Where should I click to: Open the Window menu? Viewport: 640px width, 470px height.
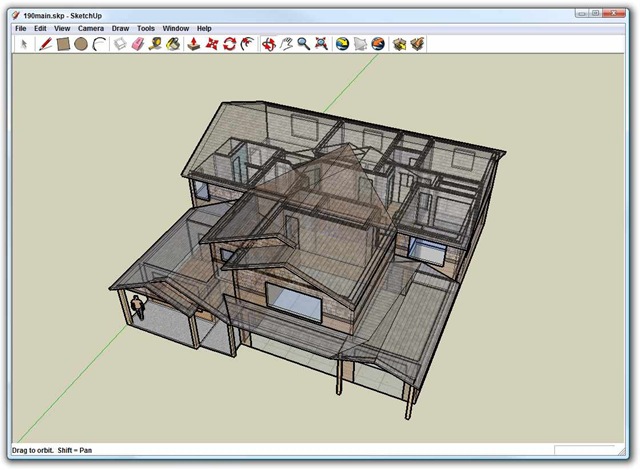coord(175,28)
